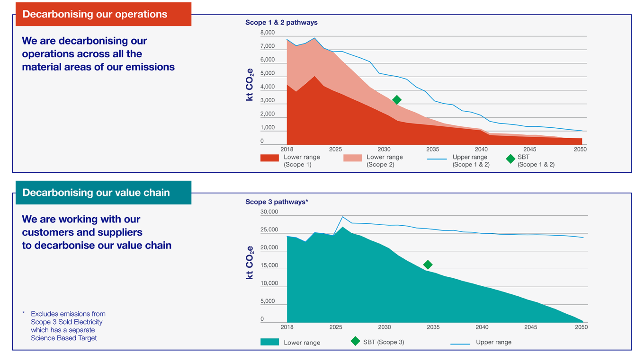Image resolution: width=644 pixels, height=362 pixels.
Task: Click the SBT (Scope 3) diamond marker inside the lower chart
Action: pos(428,264)
